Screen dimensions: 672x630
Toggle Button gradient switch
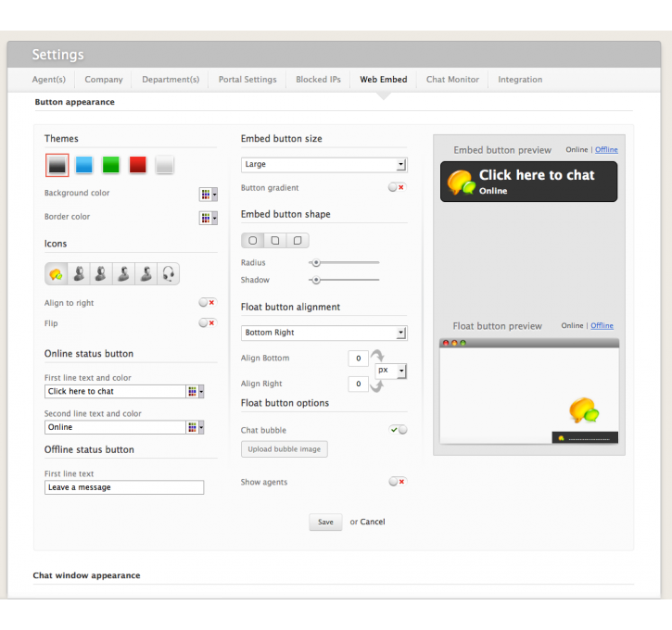click(397, 187)
